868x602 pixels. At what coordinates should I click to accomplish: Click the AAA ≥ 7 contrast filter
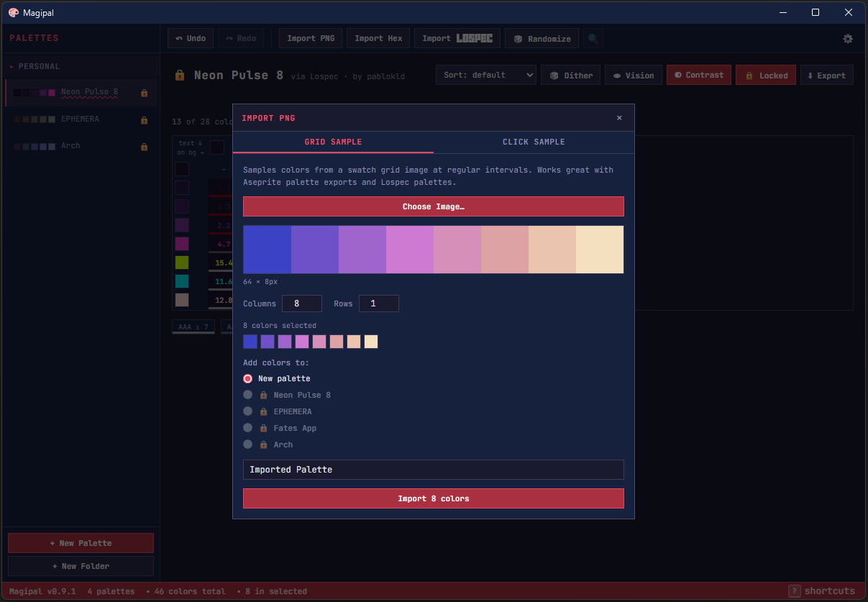point(193,327)
